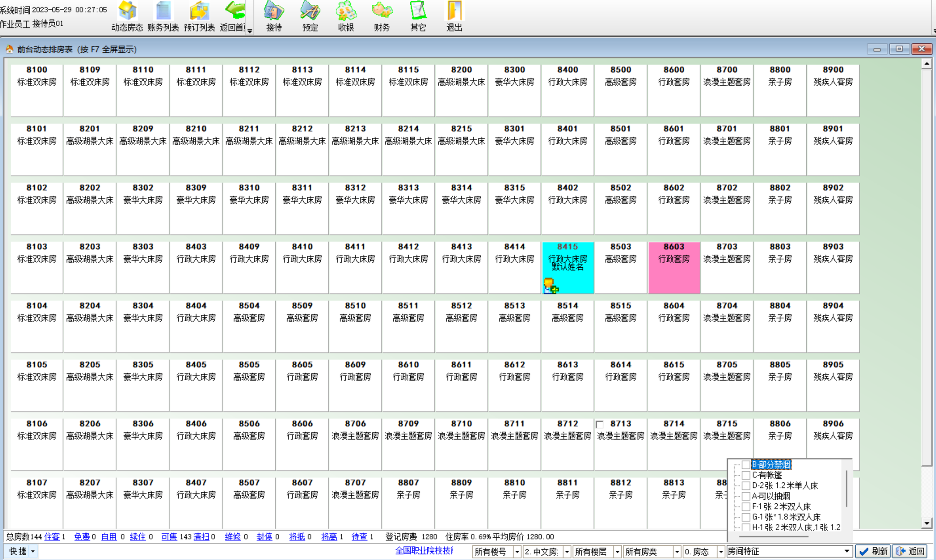Click the feature list horizontal scrollbar
Screen dimensions: 936x560
(774, 536)
